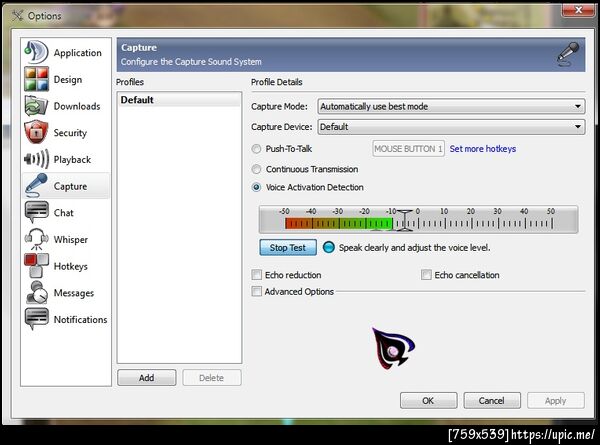This screenshot has width=600, height=445.
Task: Click the Whisper headset icon
Action: pos(36,239)
